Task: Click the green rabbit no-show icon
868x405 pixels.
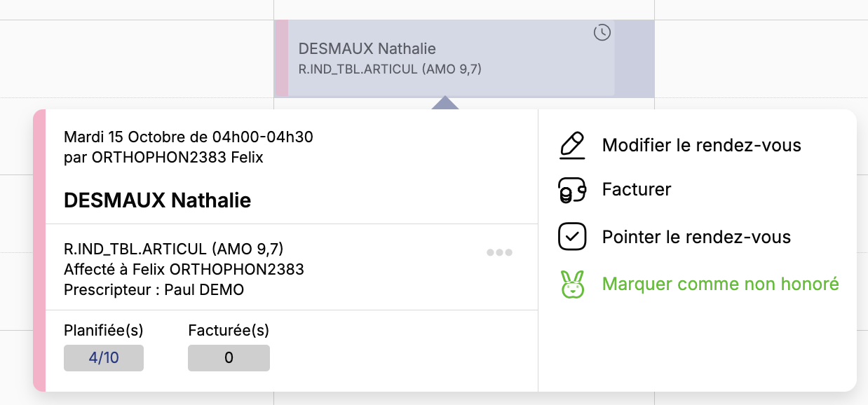Action: pos(572,284)
